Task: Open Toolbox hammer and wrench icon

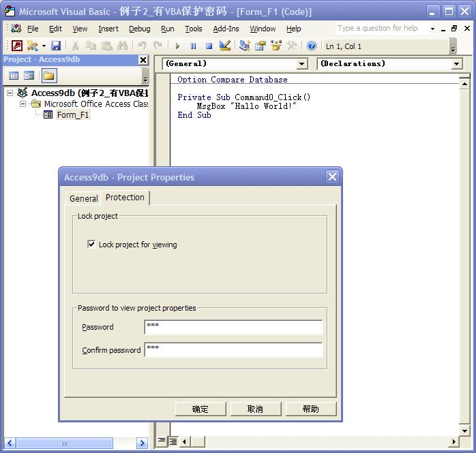Action: 292,46
